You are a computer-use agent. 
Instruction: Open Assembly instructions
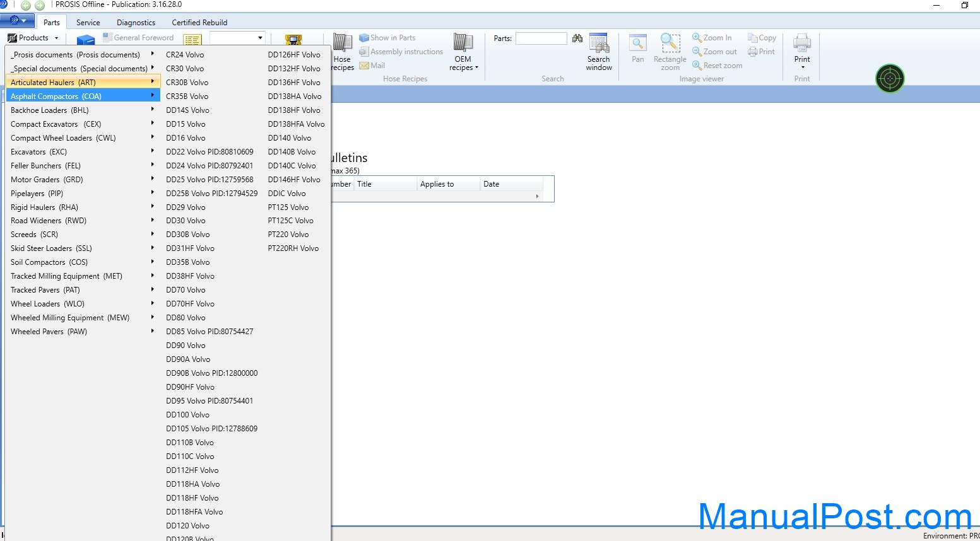coord(401,52)
